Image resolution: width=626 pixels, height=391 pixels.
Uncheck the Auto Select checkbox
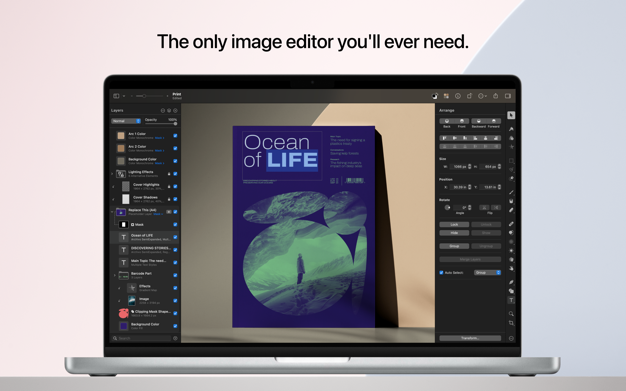(x=442, y=272)
